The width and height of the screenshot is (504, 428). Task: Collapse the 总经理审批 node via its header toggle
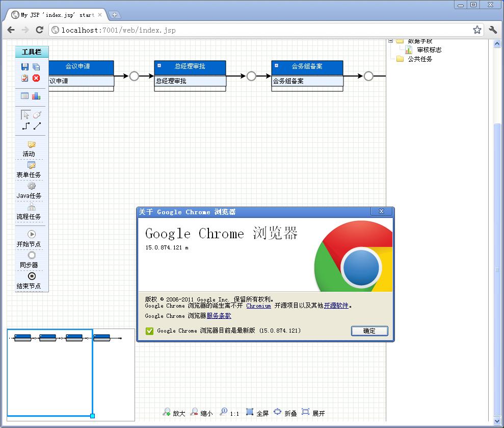coord(159,66)
